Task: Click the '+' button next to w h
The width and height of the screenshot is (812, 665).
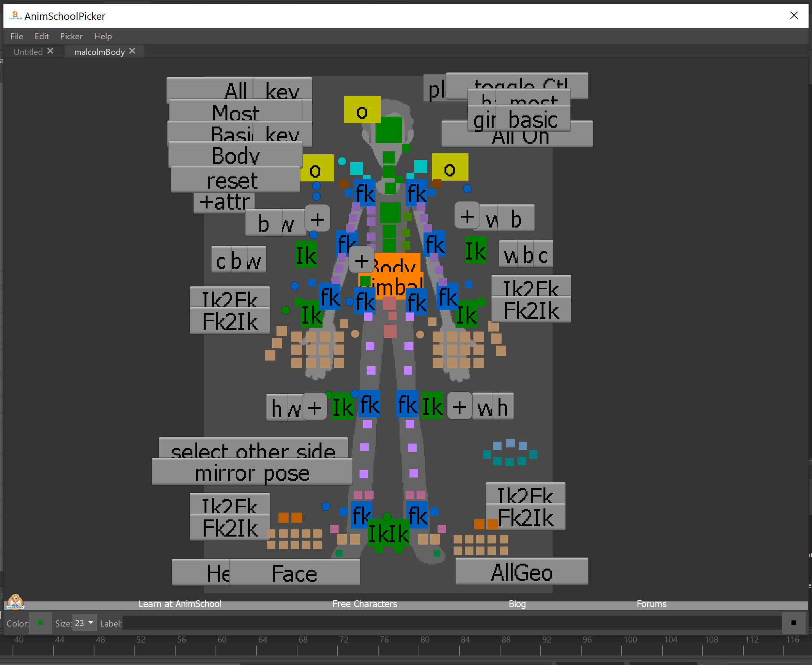Action: [x=459, y=405]
